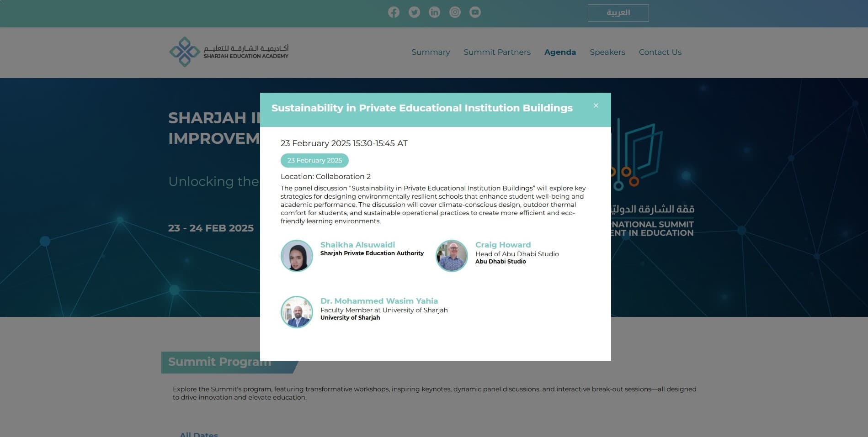Select the Agenda navigation item
This screenshot has width=868, height=437.
560,52
